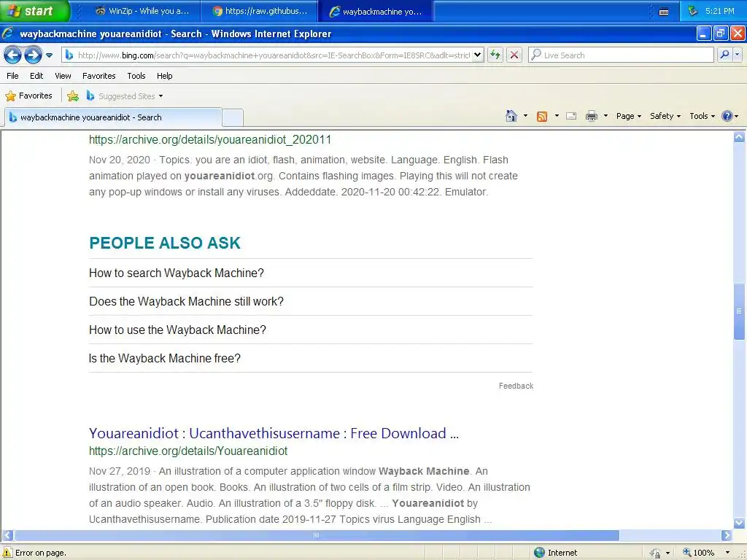Go back with the Back arrow button
The image size is (747, 560).
click(x=12, y=55)
